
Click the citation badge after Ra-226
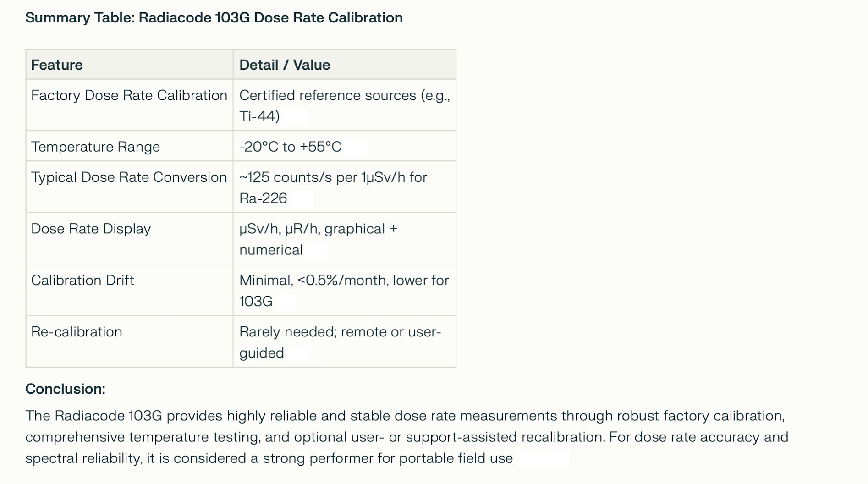point(302,198)
